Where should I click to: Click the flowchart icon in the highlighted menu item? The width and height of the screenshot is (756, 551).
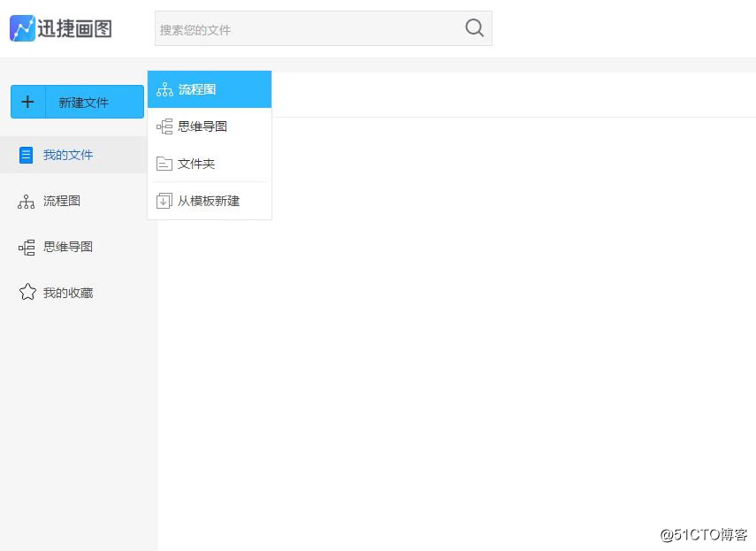click(x=164, y=89)
